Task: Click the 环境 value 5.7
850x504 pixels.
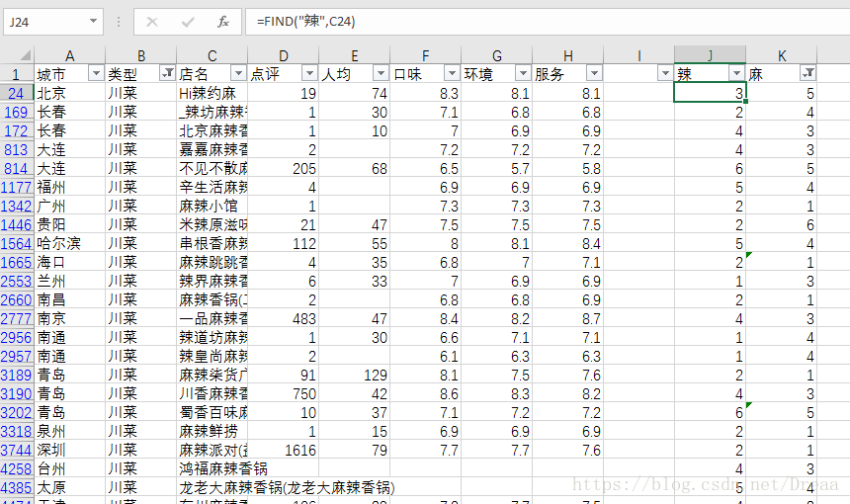Action: point(496,169)
